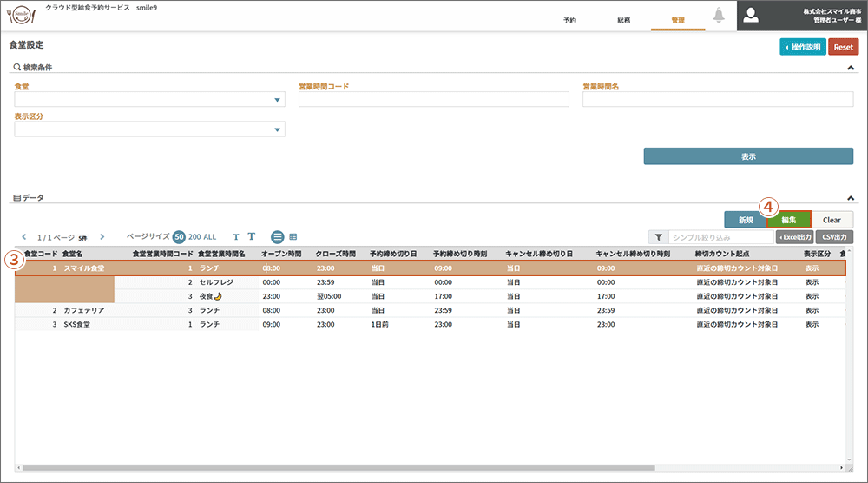The width and height of the screenshot is (868, 483).
Task: Select the smaller text size icon
Action: coord(236,236)
